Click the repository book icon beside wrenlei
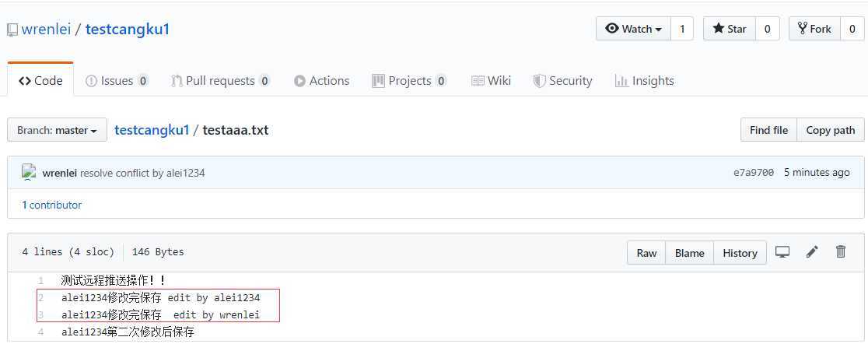This screenshot has height=344, width=868. click(12, 30)
